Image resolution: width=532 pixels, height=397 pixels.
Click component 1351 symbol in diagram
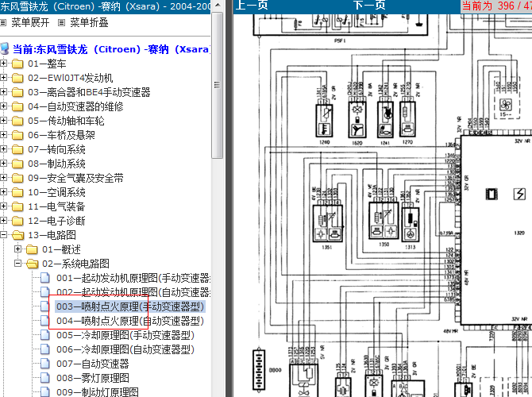pyautogui.click(x=328, y=222)
